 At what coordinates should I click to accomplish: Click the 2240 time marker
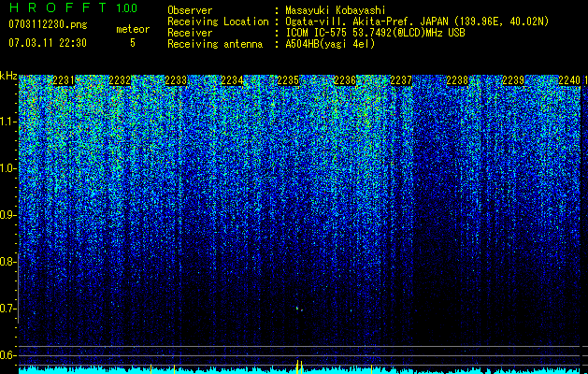(569, 80)
